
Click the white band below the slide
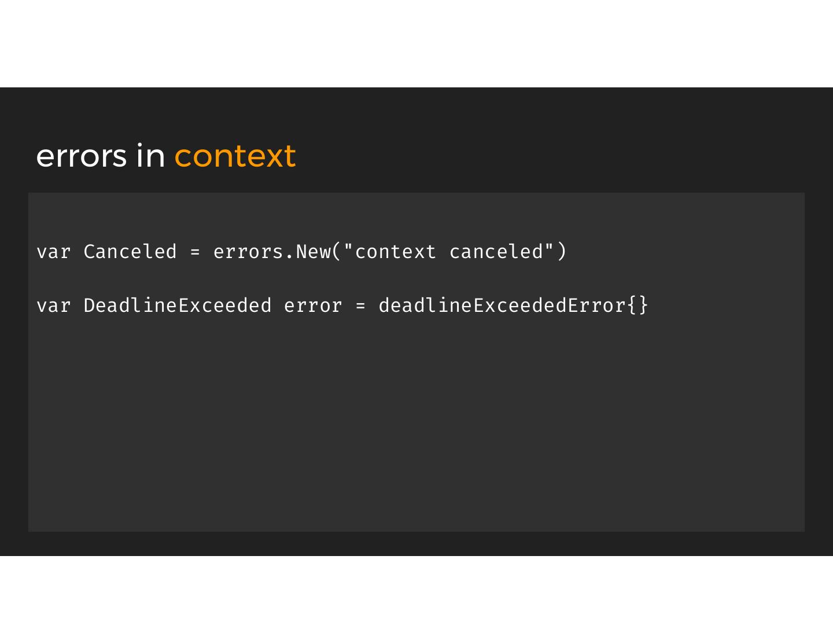tap(417, 600)
